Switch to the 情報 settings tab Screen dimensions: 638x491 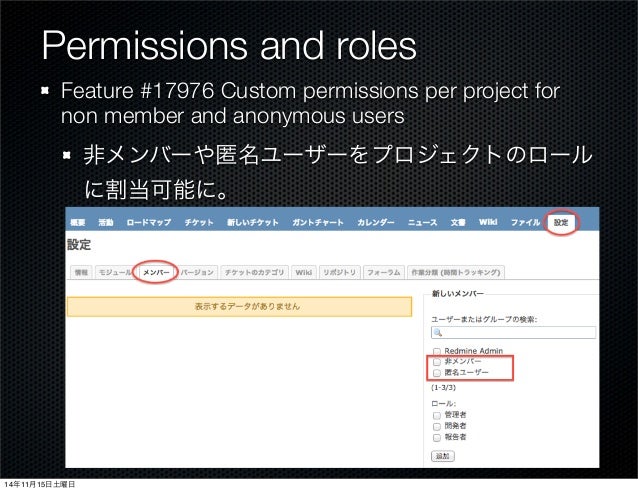click(81, 272)
